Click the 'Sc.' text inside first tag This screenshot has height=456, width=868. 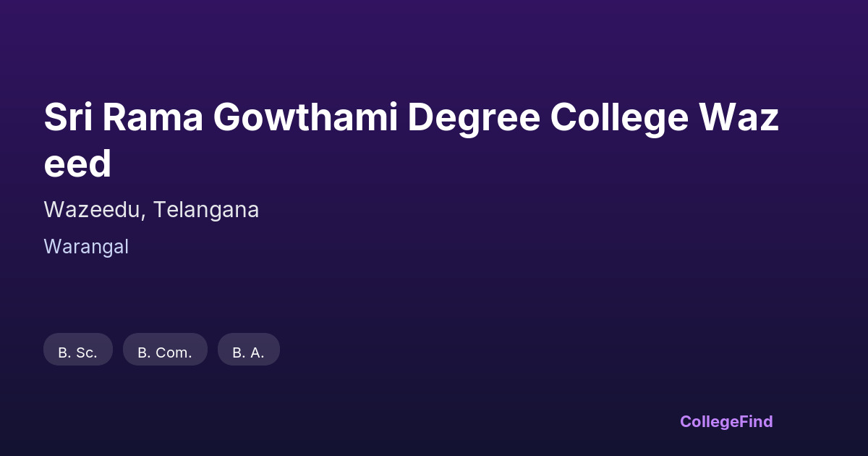coord(86,353)
